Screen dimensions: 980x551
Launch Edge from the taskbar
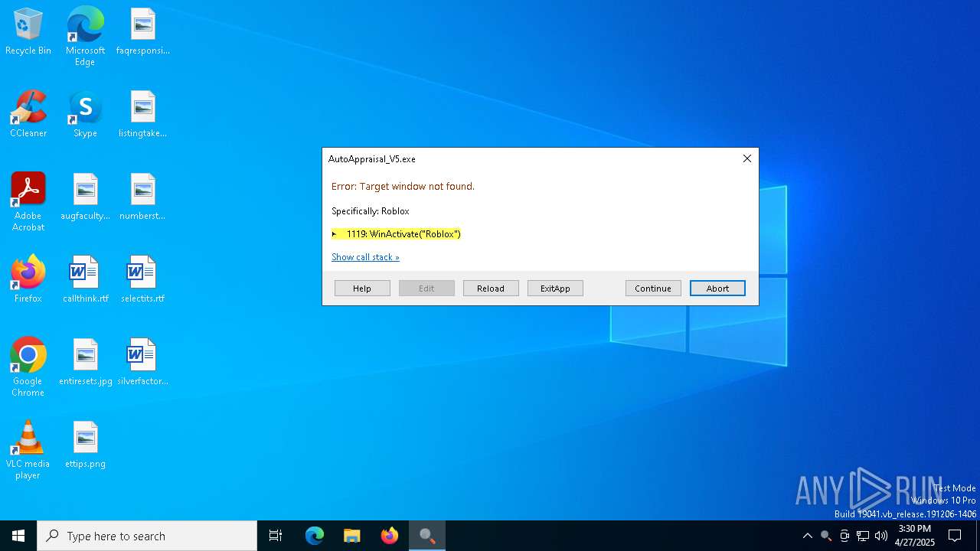(315, 536)
